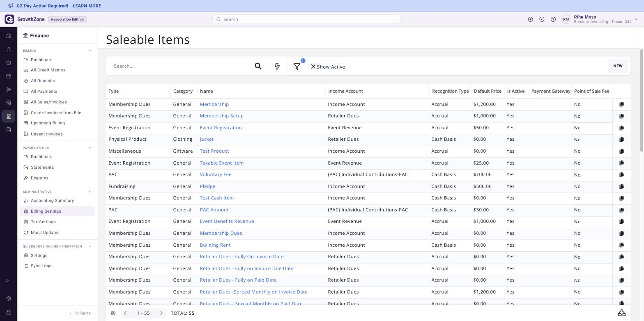Open Sync Logs in sidebar
644x321 pixels.
(41, 266)
